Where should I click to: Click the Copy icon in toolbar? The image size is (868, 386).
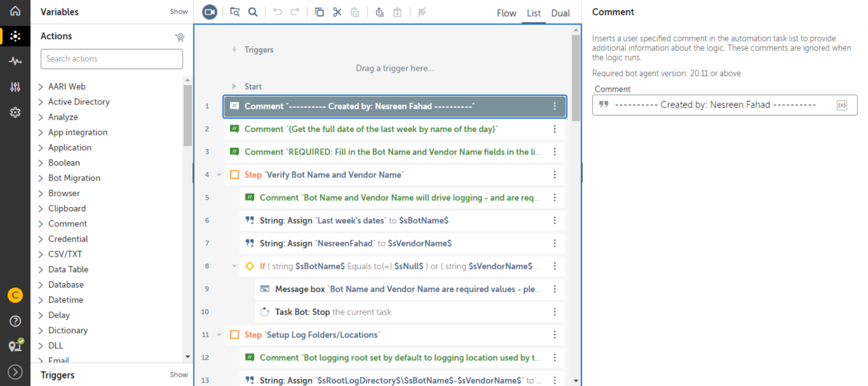pos(319,12)
